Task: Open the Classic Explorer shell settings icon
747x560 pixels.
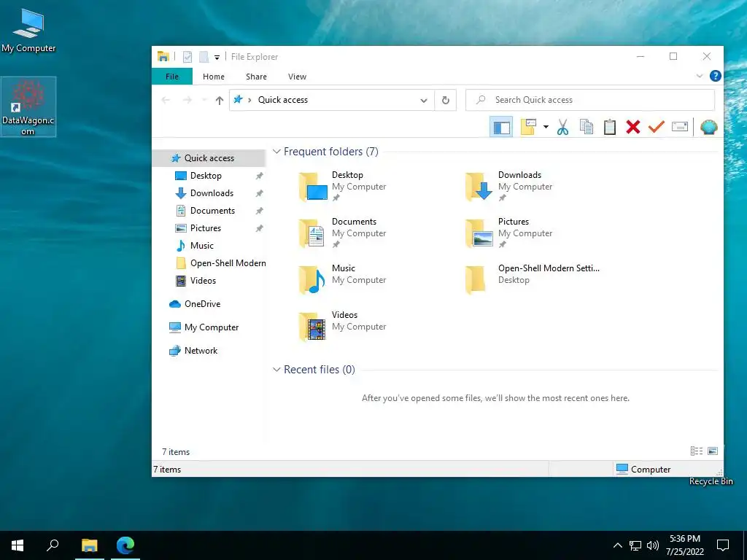Action: [709, 127]
